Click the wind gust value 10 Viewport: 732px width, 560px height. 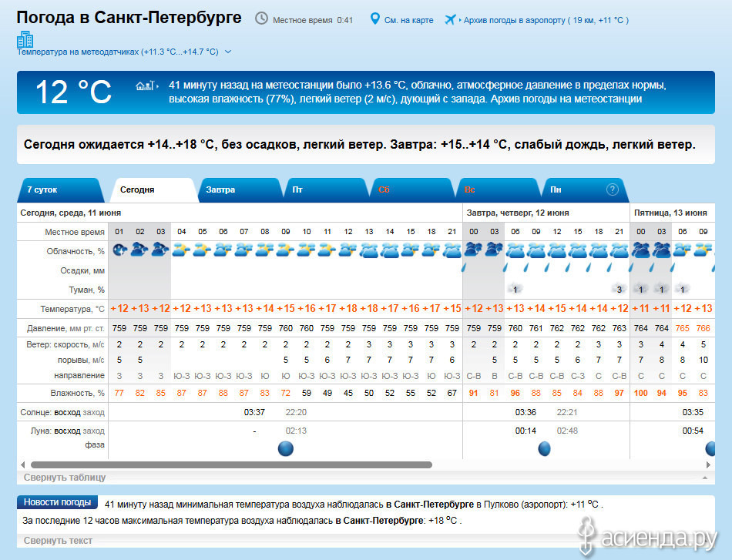pyautogui.click(x=703, y=360)
